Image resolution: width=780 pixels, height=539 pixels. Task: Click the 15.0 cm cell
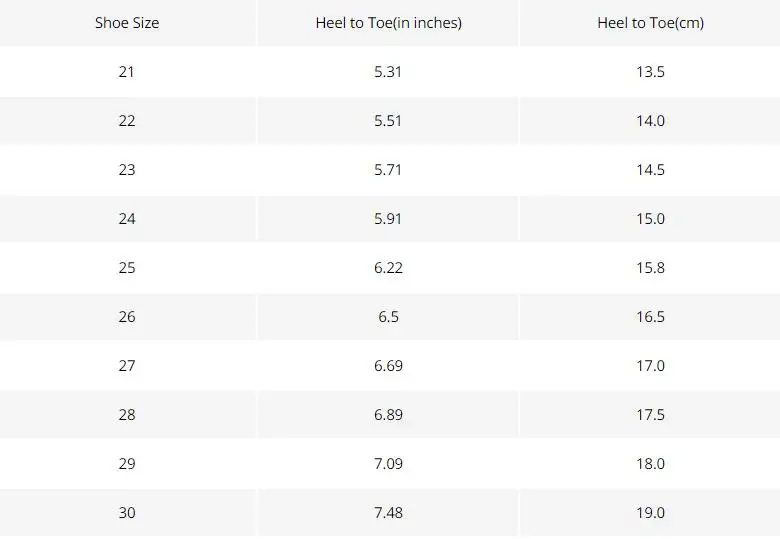[x=650, y=219]
